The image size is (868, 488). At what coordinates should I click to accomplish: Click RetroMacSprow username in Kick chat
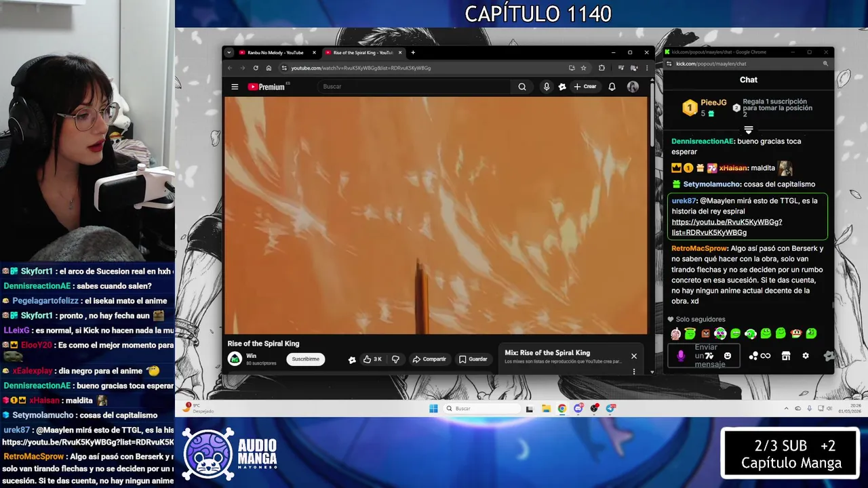[700, 249]
